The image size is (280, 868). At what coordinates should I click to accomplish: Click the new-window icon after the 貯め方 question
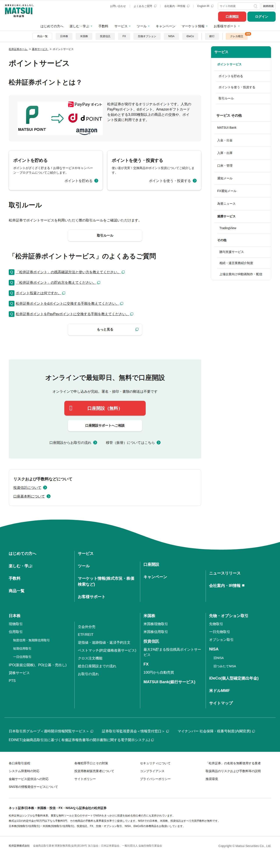click(98, 283)
